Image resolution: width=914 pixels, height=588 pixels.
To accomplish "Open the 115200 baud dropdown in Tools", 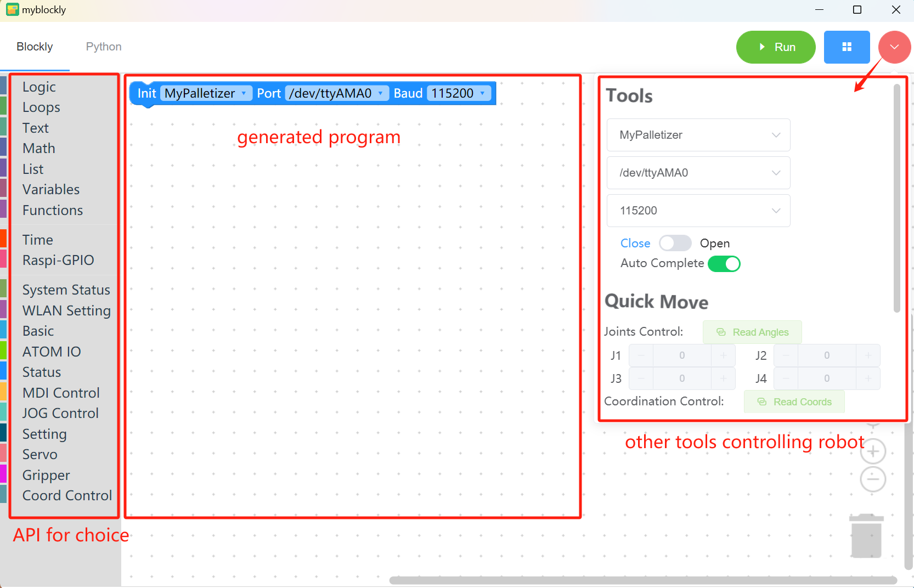I will (698, 211).
